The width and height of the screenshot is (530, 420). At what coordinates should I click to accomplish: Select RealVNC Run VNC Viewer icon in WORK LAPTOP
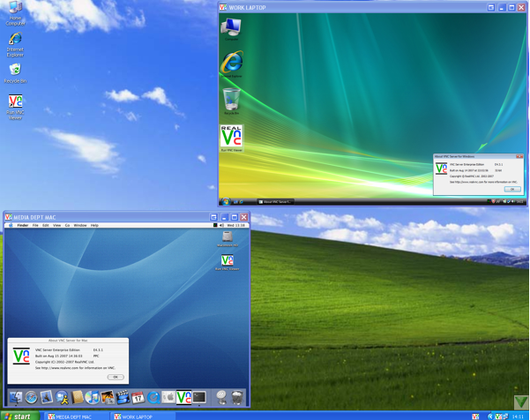tap(232, 138)
